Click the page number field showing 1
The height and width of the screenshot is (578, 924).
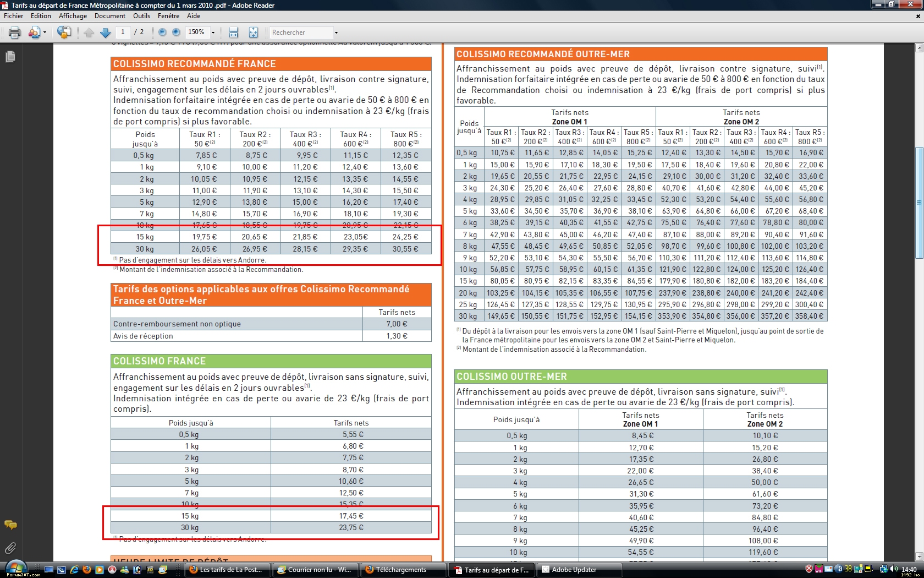coord(123,32)
